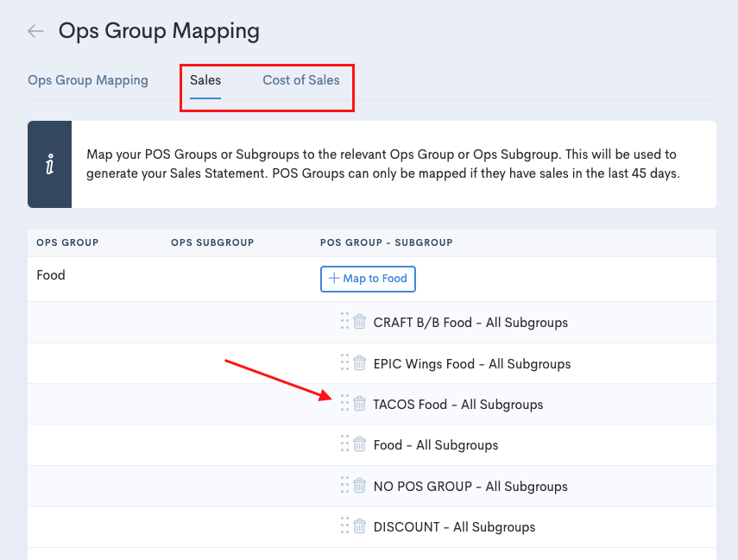Click drag handle for DISCOUNT row
This screenshot has width=738, height=560.
pyautogui.click(x=344, y=525)
